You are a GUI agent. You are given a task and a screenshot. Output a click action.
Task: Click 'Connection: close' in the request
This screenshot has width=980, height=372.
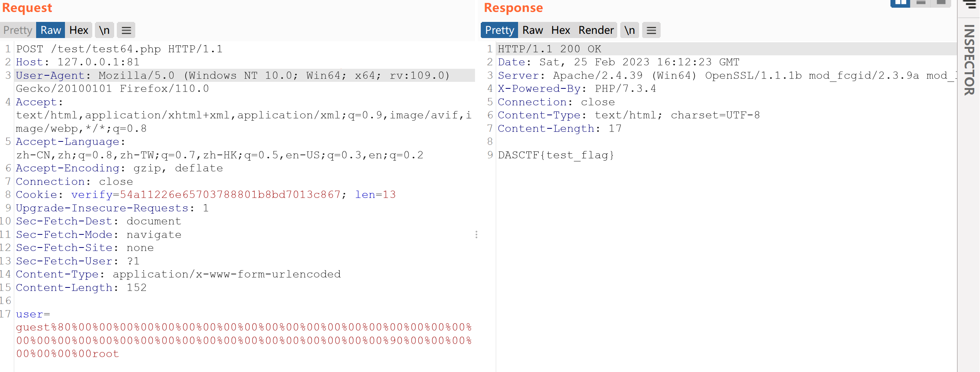[x=74, y=182]
